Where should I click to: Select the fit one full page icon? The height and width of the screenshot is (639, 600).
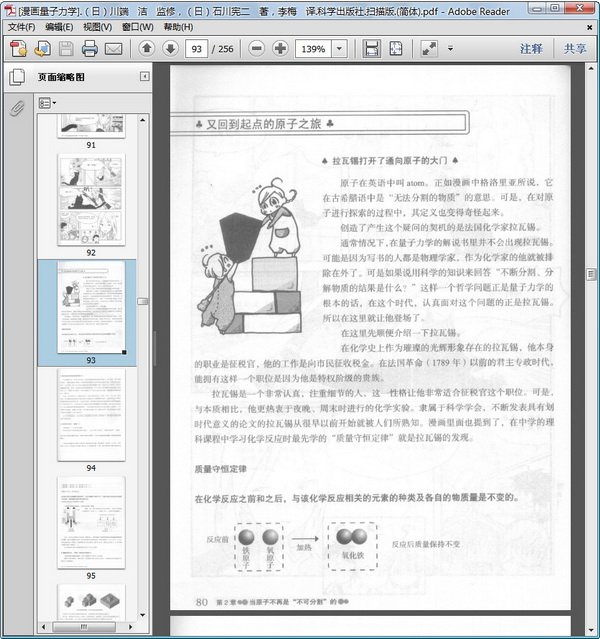click(395, 48)
